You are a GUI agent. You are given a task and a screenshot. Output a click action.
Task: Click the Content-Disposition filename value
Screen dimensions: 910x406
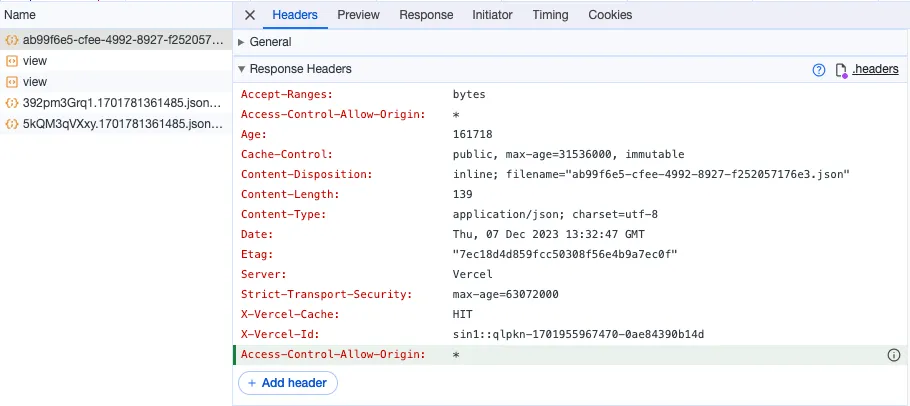point(678,175)
